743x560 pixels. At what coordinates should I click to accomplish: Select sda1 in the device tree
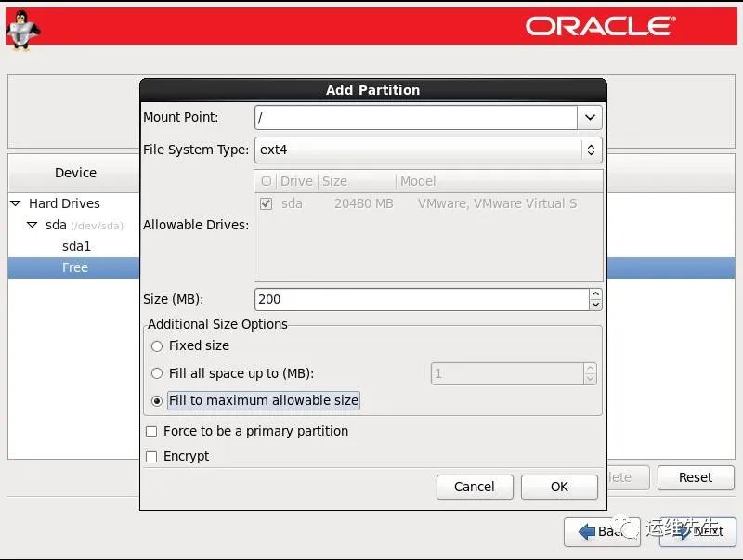pos(76,246)
